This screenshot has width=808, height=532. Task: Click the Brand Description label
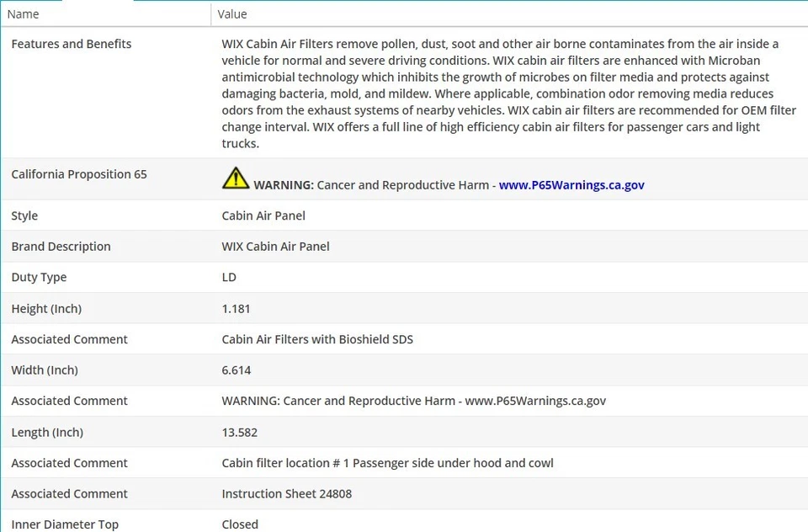pyautogui.click(x=61, y=247)
